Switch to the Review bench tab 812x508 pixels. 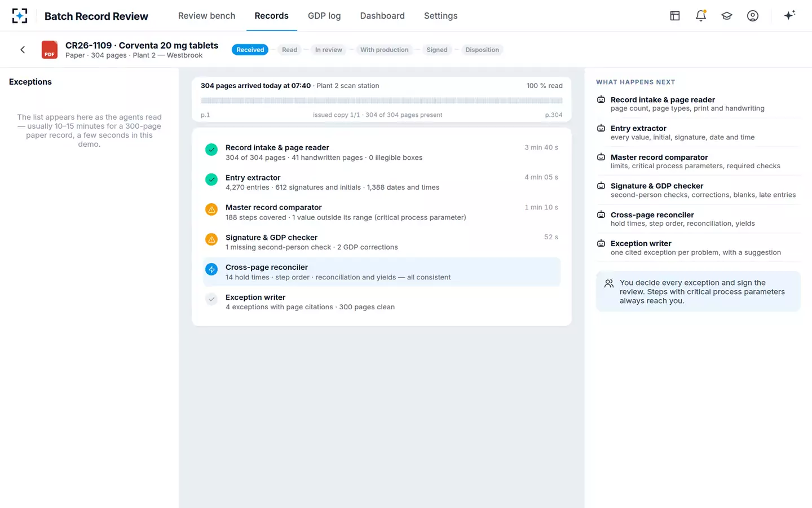pyautogui.click(x=207, y=16)
